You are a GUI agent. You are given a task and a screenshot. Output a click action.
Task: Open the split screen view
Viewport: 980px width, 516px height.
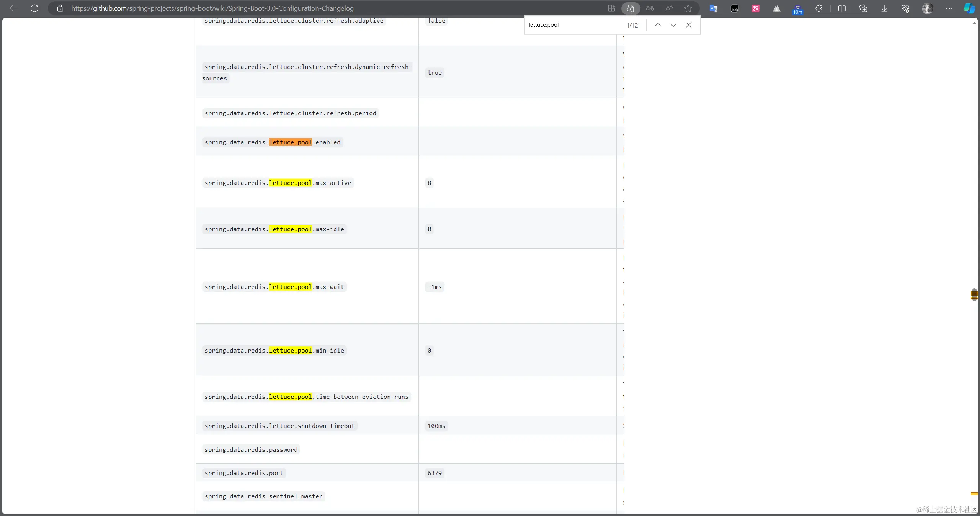pos(843,8)
